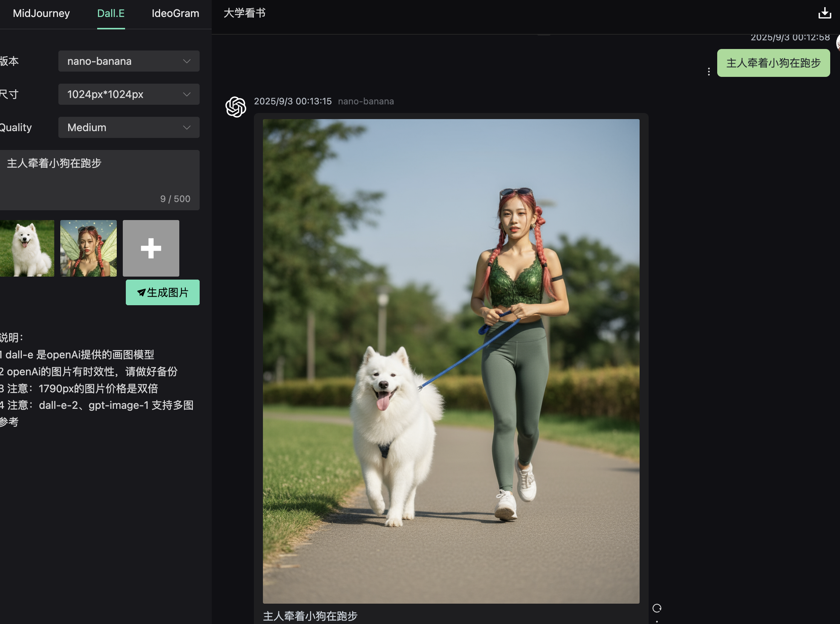Switch to the MidJourney tab

[41, 14]
